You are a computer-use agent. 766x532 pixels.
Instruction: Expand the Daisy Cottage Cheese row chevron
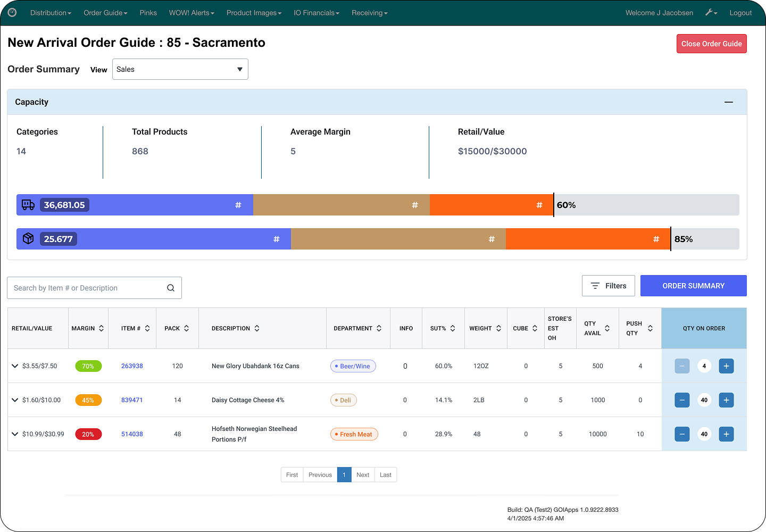pos(15,400)
